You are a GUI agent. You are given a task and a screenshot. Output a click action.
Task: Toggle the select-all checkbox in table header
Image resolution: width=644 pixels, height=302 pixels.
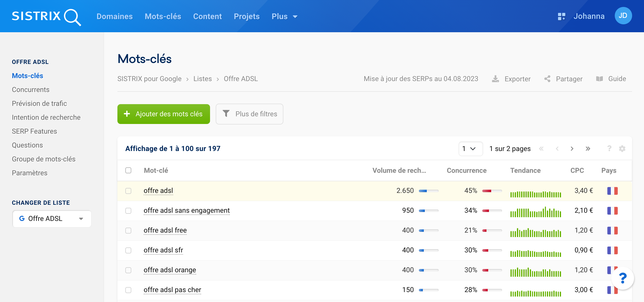tap(128, 170)
